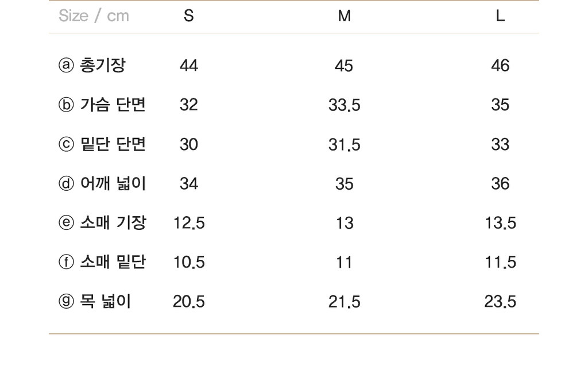Screen dimensions: 588x373
Task: Click the 목 넓이 row label text
Action: tap(106, 301)
